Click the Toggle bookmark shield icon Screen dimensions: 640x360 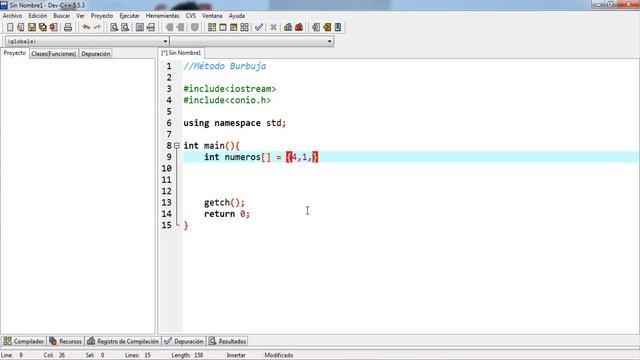(195, 27)
